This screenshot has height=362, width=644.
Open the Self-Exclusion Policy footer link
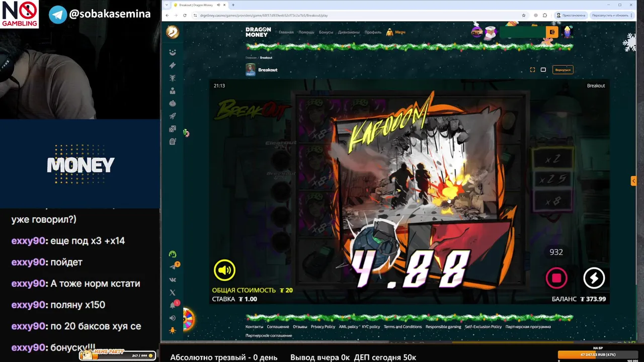(x=483, y=327)
